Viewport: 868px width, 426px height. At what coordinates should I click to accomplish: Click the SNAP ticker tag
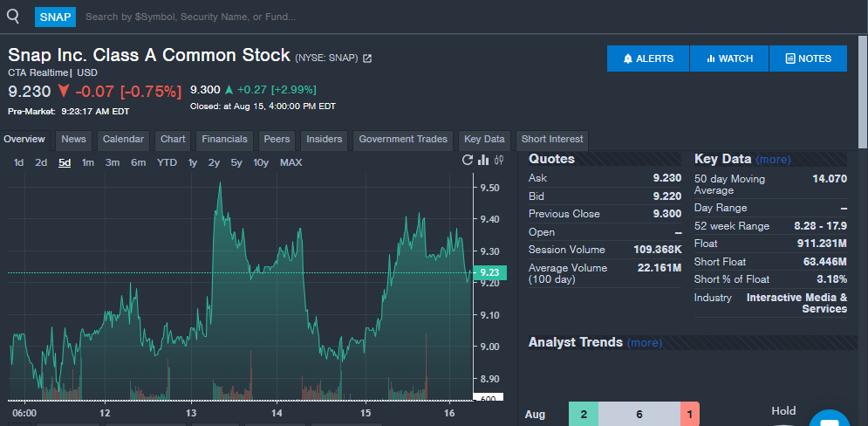click(x=55, y=17)
